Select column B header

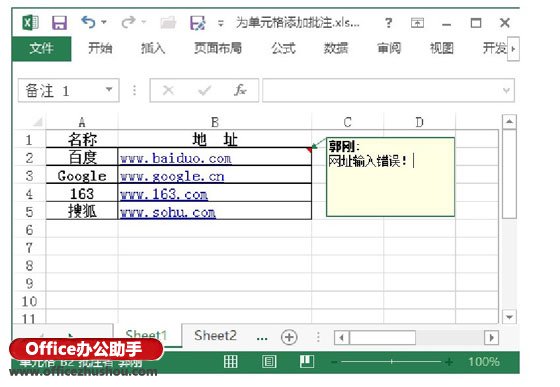pos(215,122)
